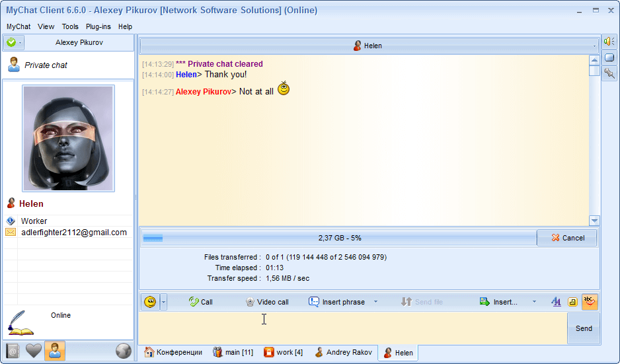
Task: Open the smiley emoticon picker
Action: (150, 302)
